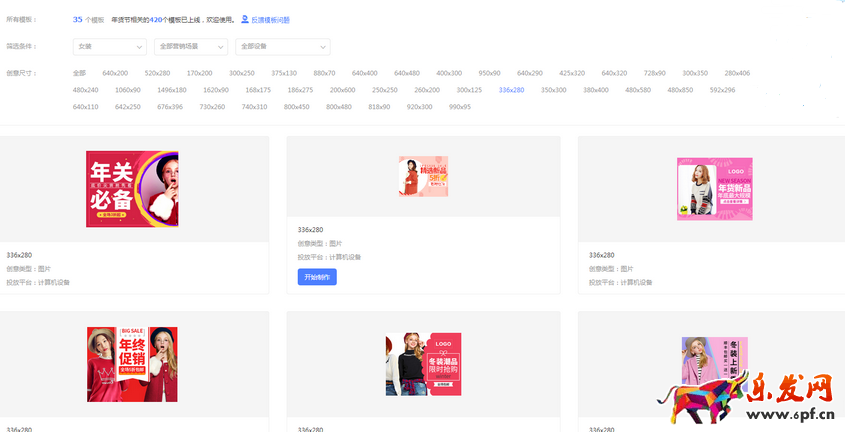The image size is (845, 435).
Task: Choose size 592x296
Action: [x=722, y=90]
